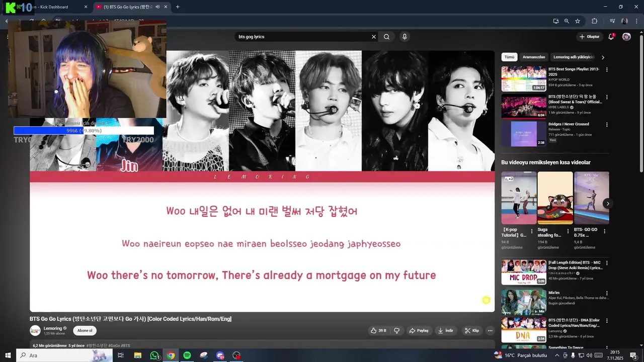This screenshot has height=362, width=644.
Task: Click the DNA Color Coded Lyrics title
Action: click(x=574, y=323)
